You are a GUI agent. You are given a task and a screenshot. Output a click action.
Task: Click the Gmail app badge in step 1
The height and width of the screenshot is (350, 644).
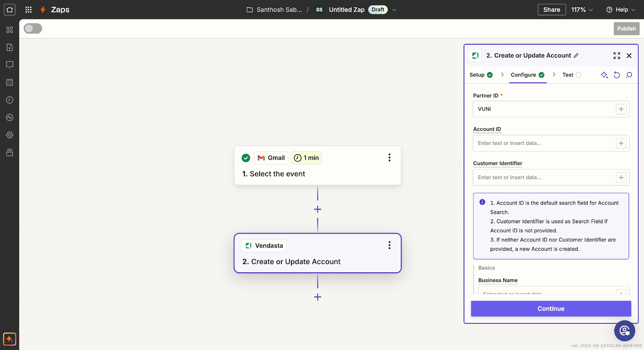271,158
